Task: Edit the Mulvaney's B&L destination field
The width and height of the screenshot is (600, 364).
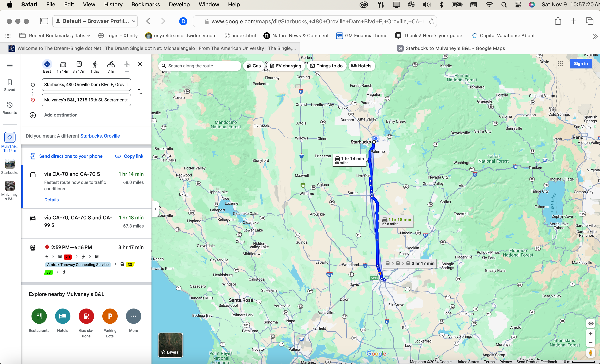Action: click(x=86, y=100)
